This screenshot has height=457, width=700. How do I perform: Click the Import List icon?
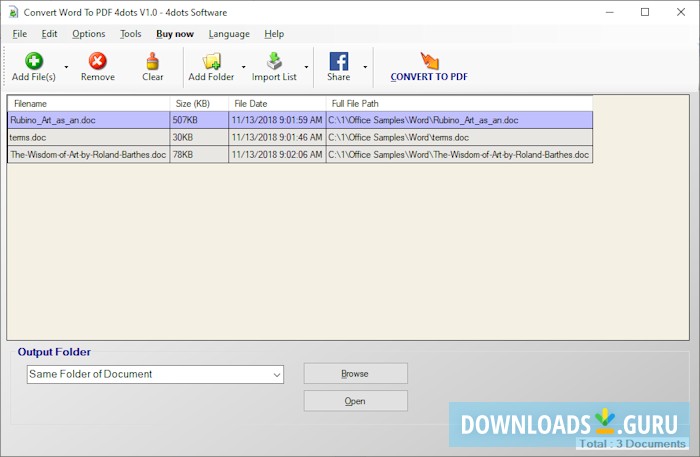tap(274, 61)
